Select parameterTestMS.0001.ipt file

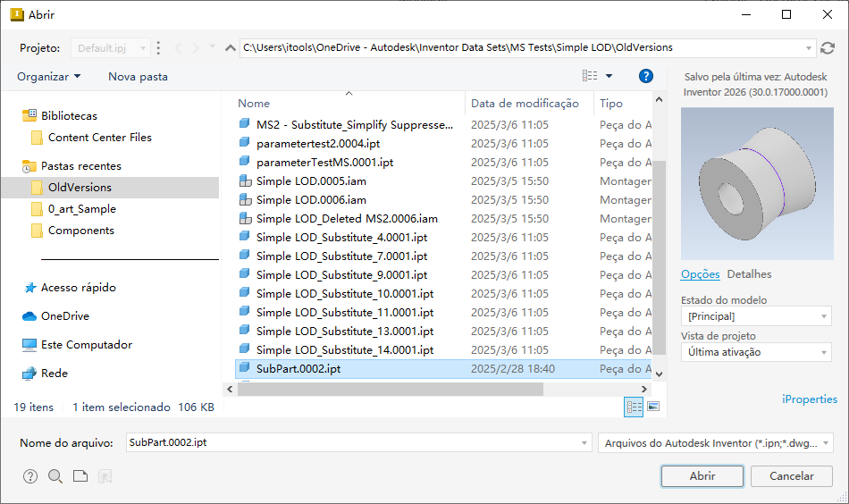325,163
